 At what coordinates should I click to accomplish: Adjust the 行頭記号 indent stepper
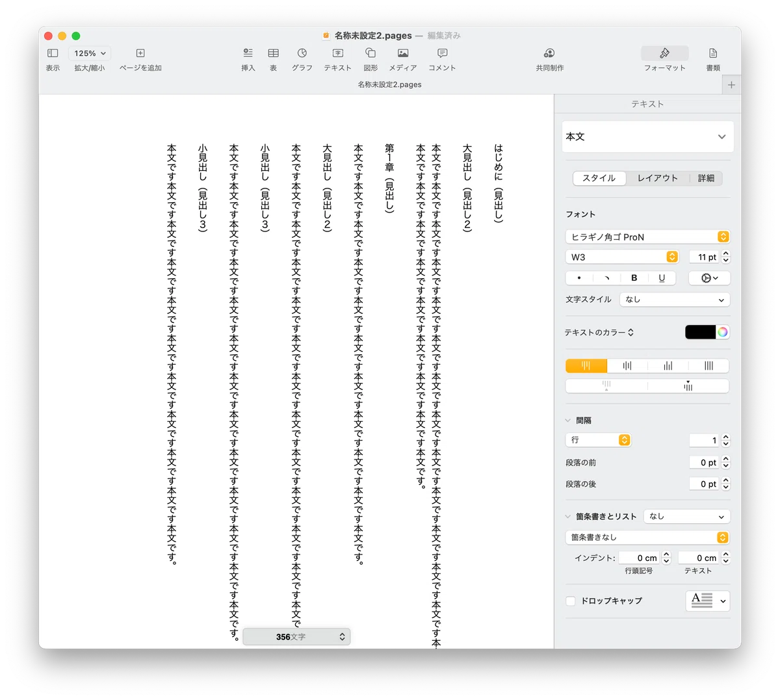tap(666, 558)
